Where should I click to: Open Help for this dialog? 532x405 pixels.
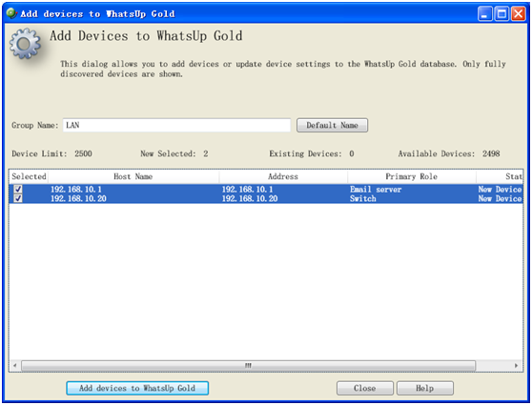425,388
